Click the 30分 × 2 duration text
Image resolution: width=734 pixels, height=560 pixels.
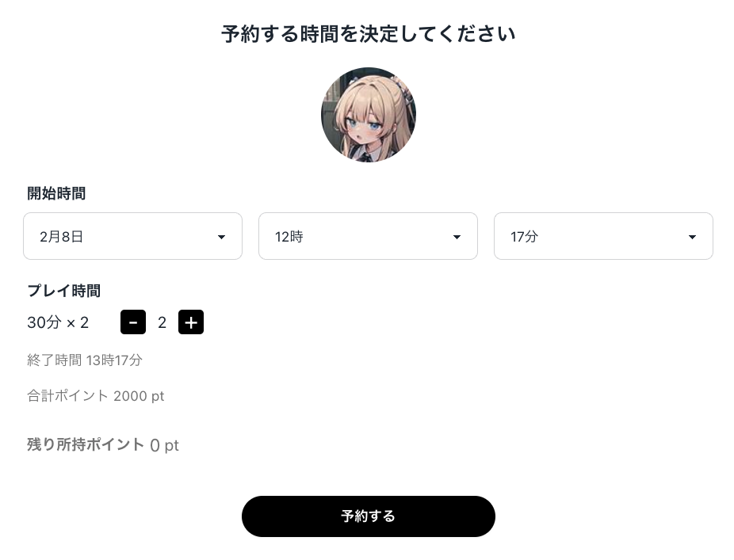(58, 322)
